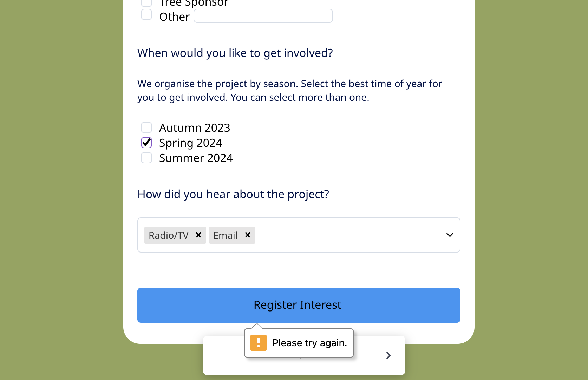The image size is (588, 380).
Task: Click the orange warning icon in tooltip
Action: pos(259,343)
